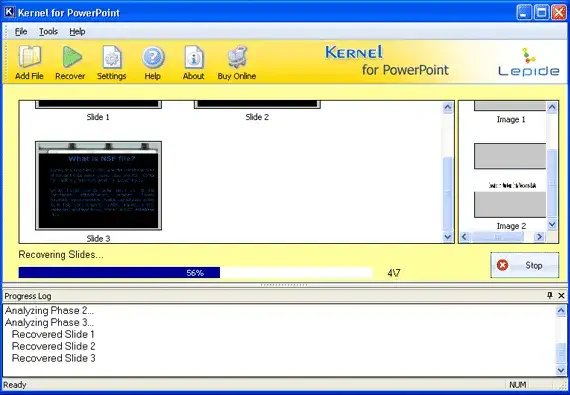Open the Tools menu
The height and width of the screenshot is (395, 570).
(x=48, y=32)
